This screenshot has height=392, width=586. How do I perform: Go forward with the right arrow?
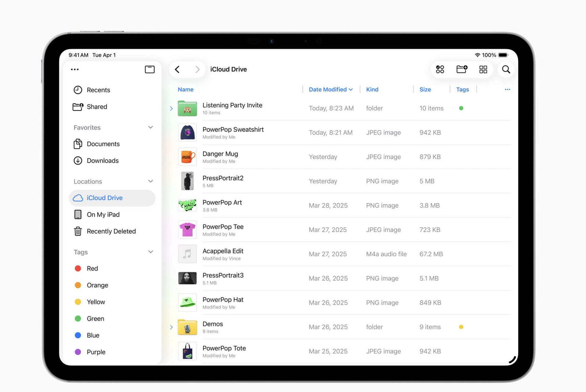(x=197, y=69)
